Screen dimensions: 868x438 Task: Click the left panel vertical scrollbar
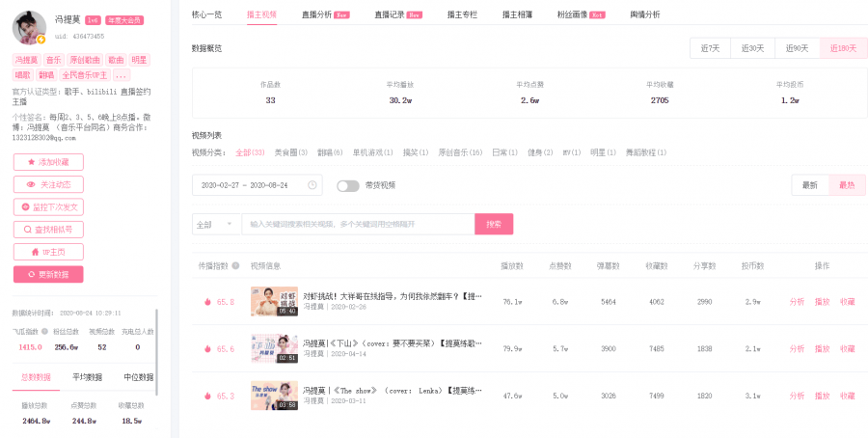point(156,352)
